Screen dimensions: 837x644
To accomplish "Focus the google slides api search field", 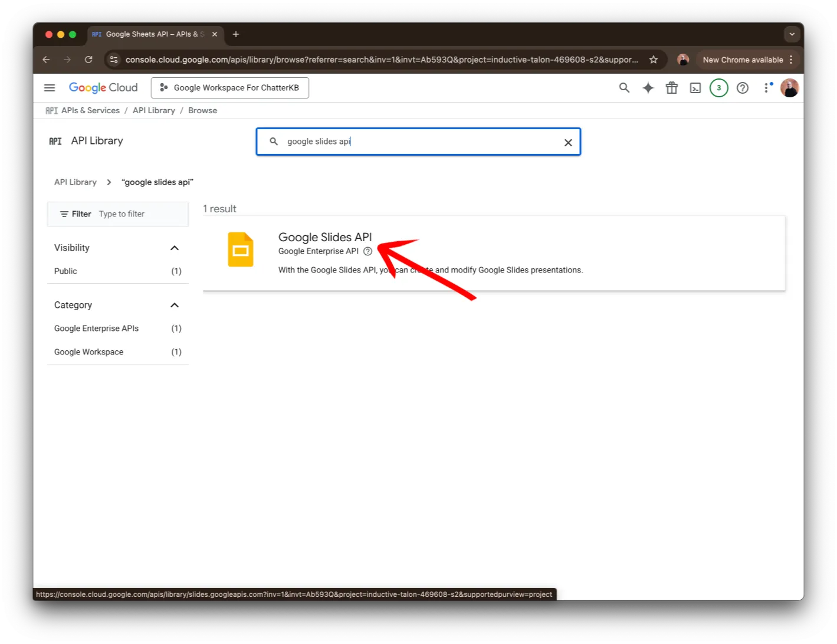I will pyautogui.click(x=419, y=142).
